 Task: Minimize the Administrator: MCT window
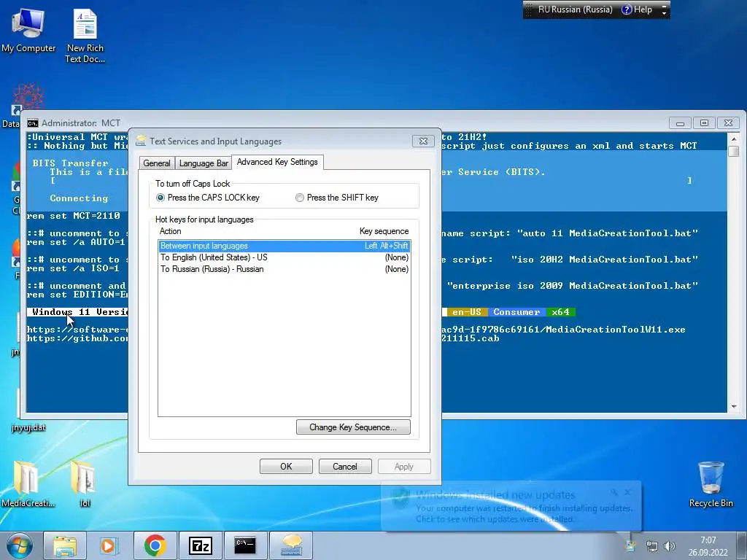coord(681,122)
